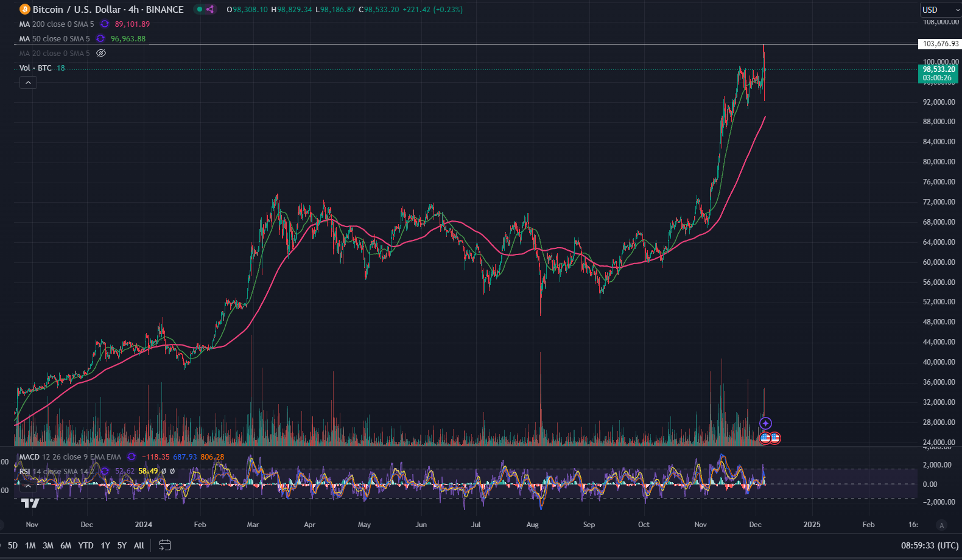Open the USD currency dropdown
962x560 pixels.
tap(940, 10)
